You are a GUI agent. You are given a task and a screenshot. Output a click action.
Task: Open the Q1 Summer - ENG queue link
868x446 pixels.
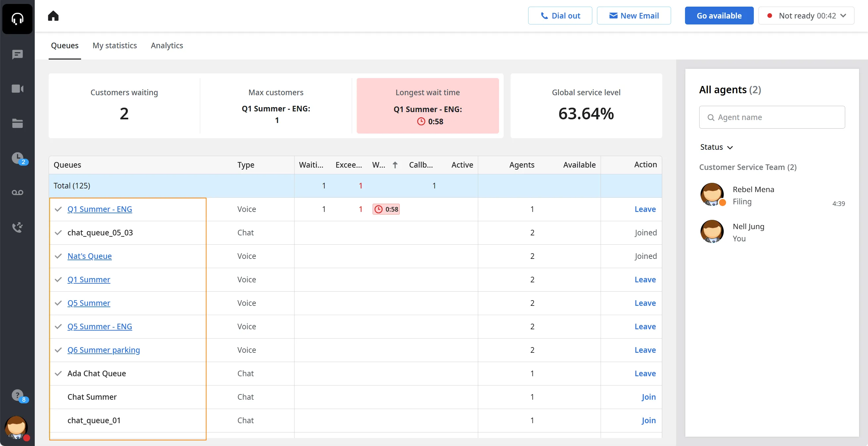[x=100, y=209]
